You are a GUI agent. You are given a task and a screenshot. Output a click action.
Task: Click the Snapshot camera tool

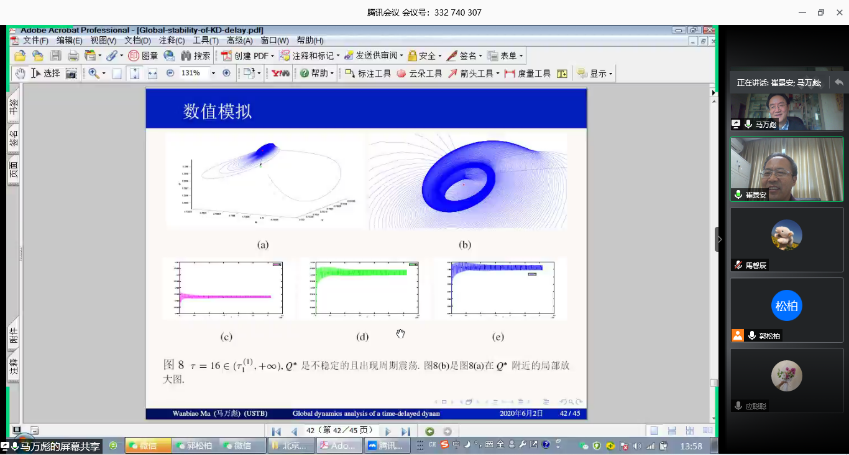71,73
